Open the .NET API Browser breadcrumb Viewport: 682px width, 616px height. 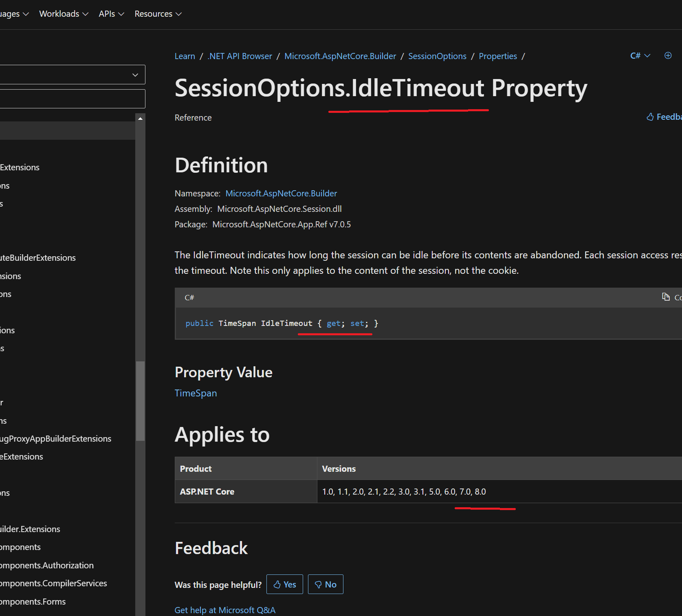click(x=240, y=56)
